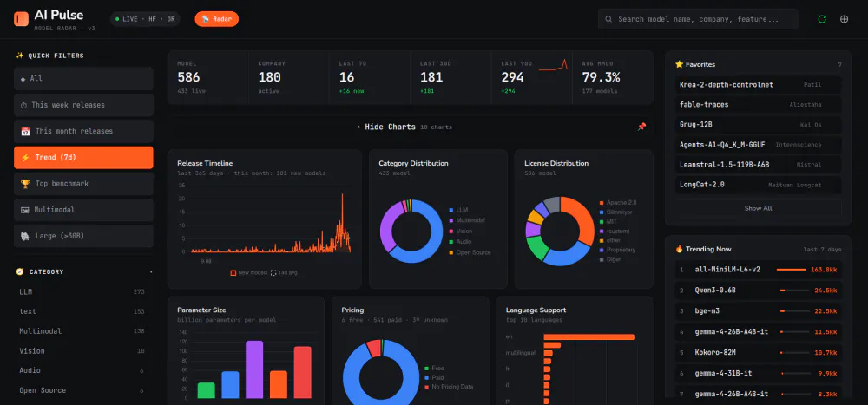Screen dimensions: 868x405
Task: Select the Trend (7d) filter
Action: (83, 157)
